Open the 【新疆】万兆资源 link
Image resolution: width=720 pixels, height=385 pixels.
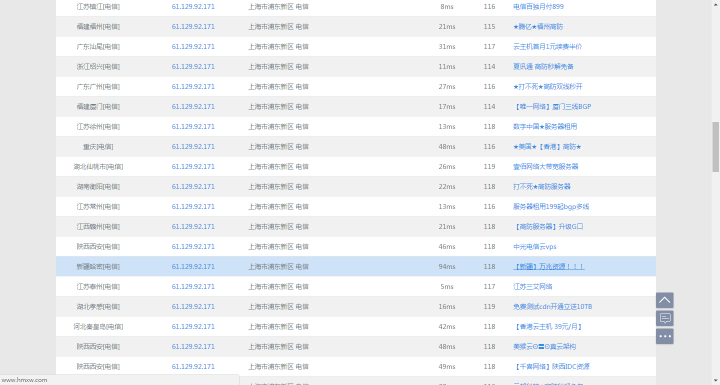coord(549,266)
